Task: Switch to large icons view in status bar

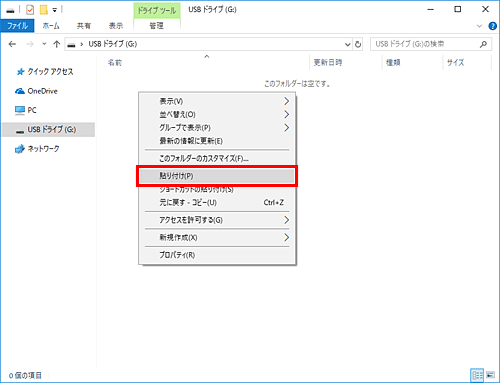Action: click(x=490, y=375)
